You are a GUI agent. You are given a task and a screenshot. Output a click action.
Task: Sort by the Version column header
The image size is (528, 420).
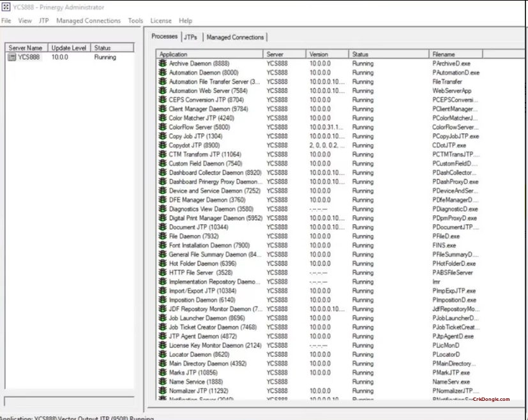[x=327, y=54]
